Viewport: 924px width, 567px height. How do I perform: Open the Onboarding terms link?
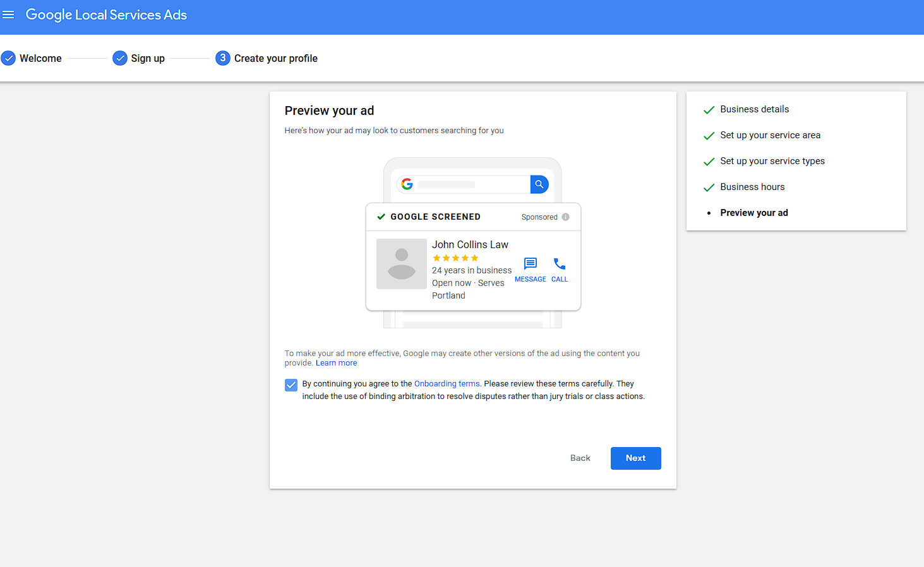coord(447,383)
